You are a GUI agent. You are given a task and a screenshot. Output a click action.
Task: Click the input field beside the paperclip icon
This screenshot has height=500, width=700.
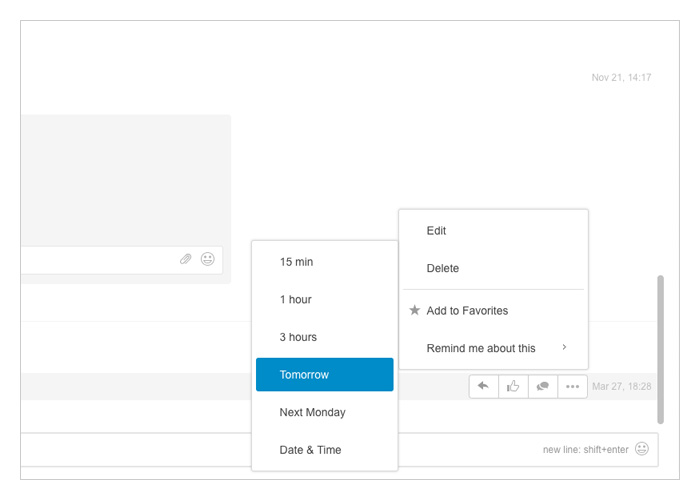pos(121,260)
